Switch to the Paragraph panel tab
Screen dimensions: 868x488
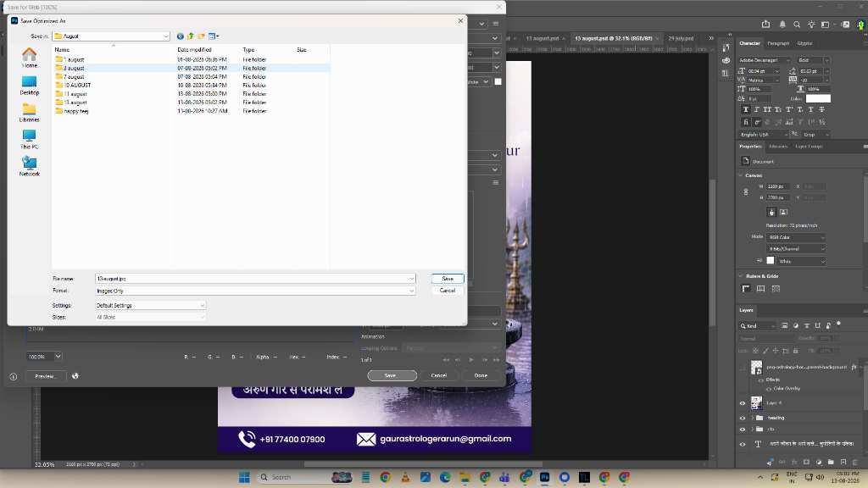pyautogui.click(x=778, y=43)
